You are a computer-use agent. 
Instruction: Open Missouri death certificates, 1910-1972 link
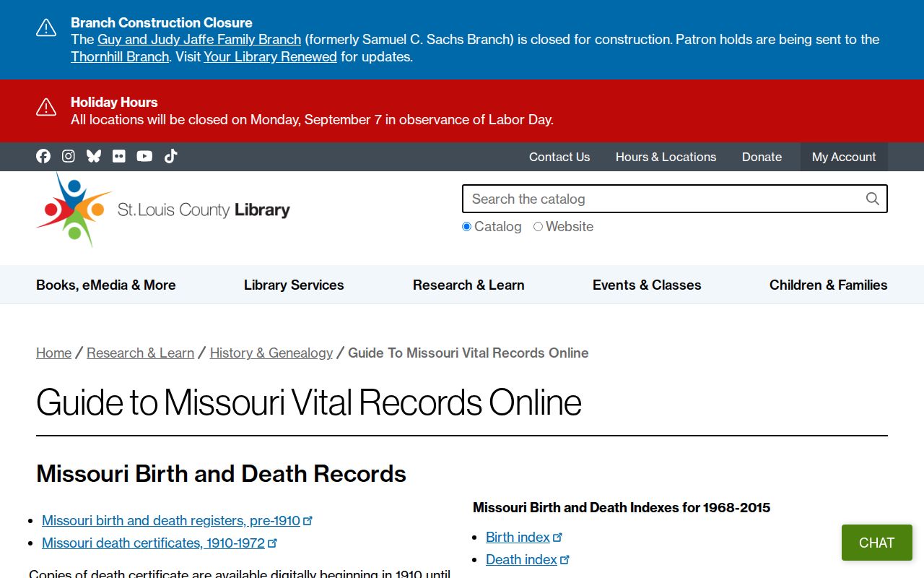pyautogui.click(x=153, y=543)
